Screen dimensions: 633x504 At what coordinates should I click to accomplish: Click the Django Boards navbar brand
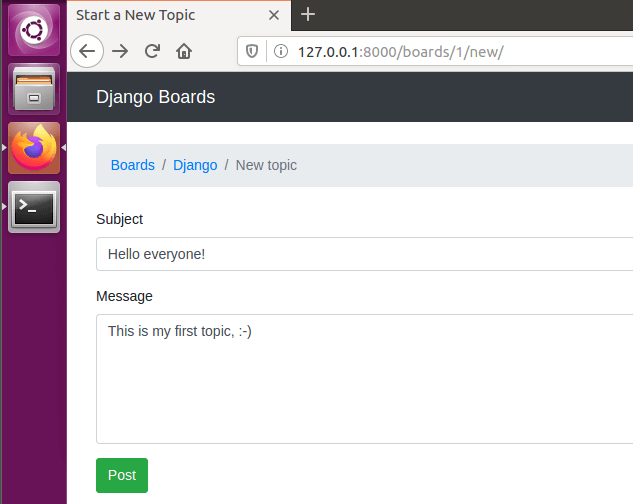(155, 97)
